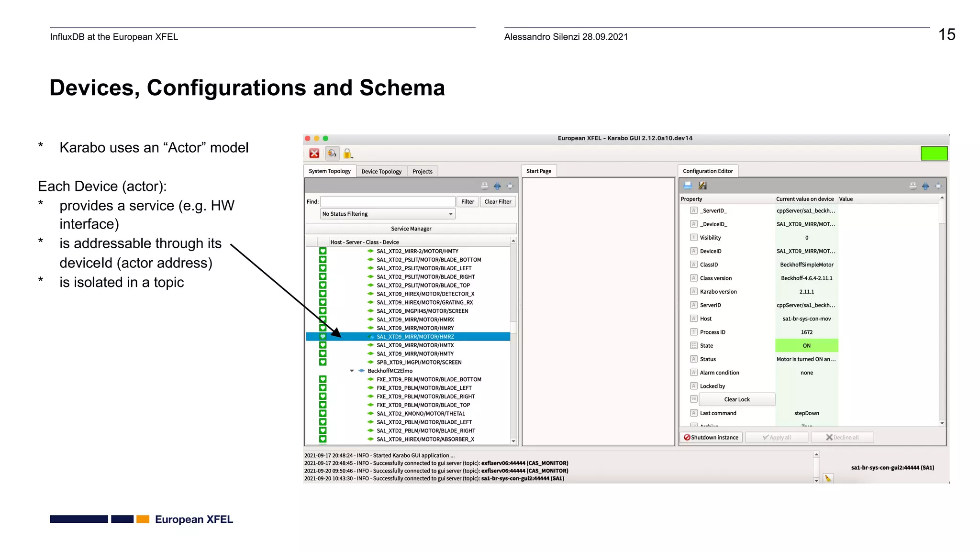Click blue class icon of BeckhoffMC2Elmo
The width and height of the screenshot is (980, 551).
click(362, 371)
